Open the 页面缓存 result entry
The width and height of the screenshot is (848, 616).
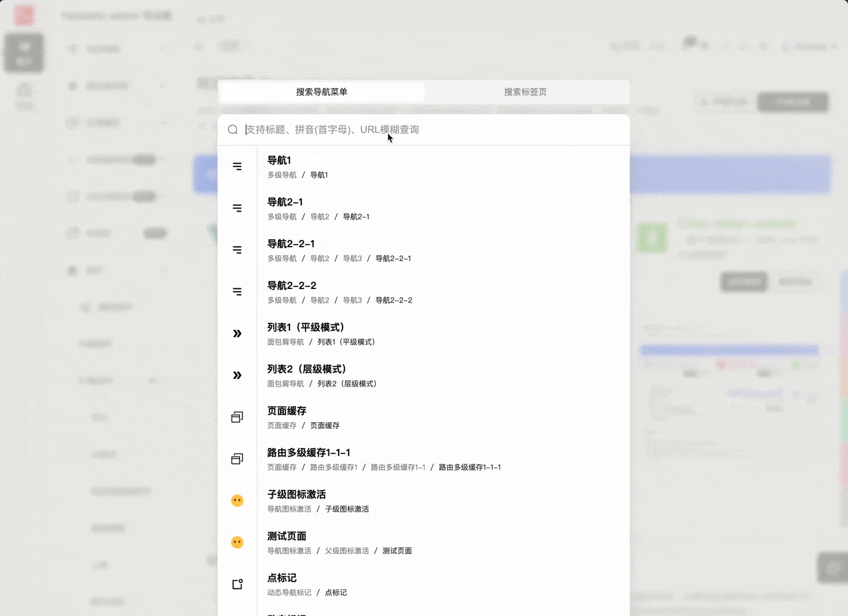[x=286, y=410]
